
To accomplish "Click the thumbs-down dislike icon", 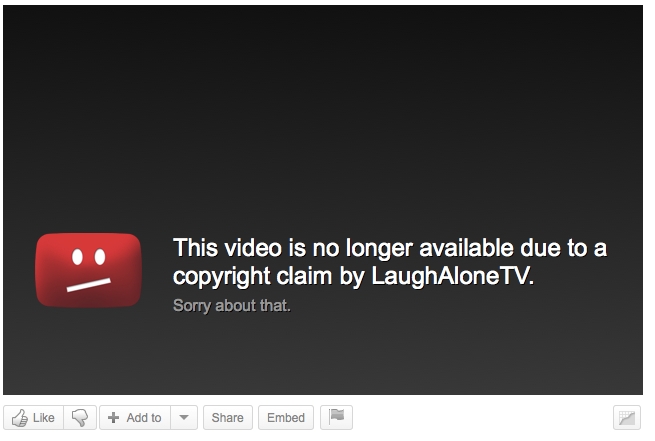I will tap(80, 417).
